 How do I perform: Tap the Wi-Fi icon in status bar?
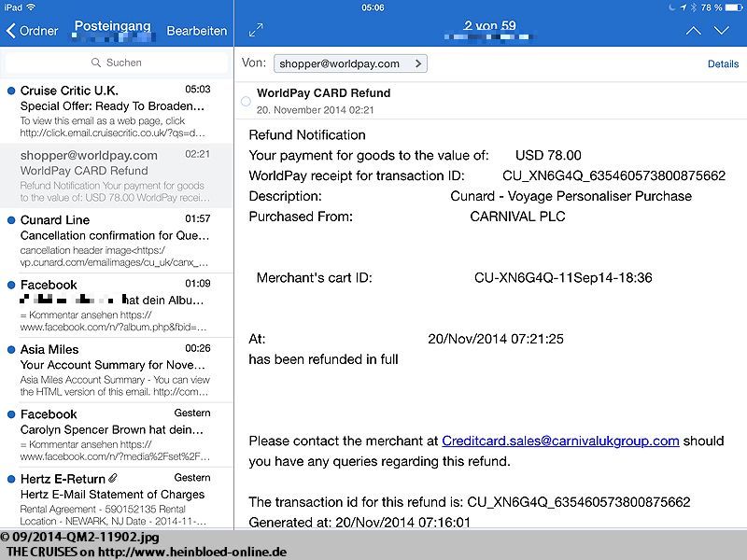pos(31,7)
